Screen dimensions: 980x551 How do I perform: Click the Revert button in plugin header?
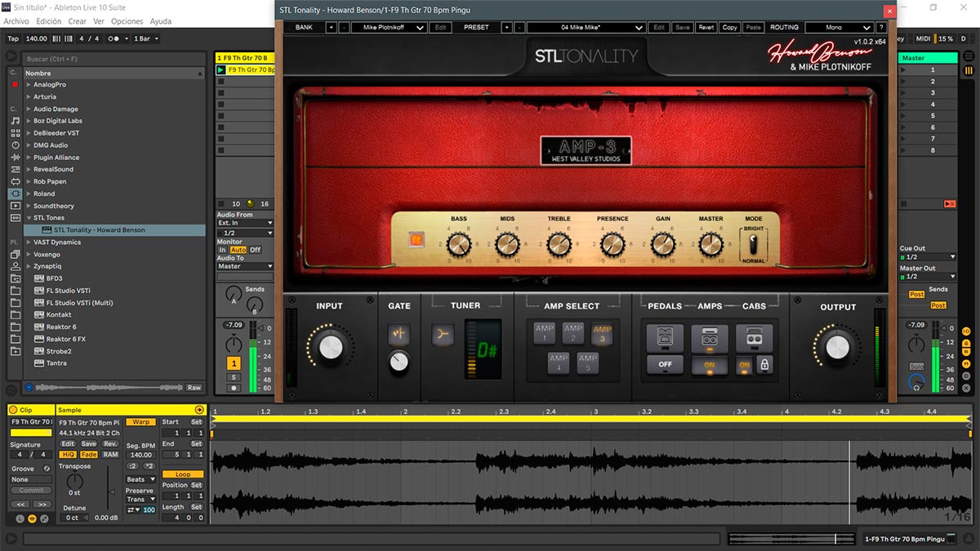pyautogui.click(x=706, y=27)
